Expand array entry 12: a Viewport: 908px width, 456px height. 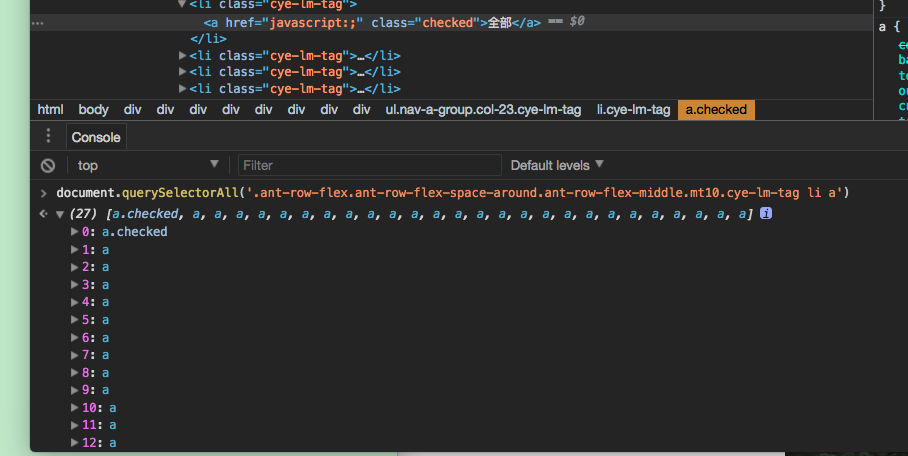[x=74, y=443]
